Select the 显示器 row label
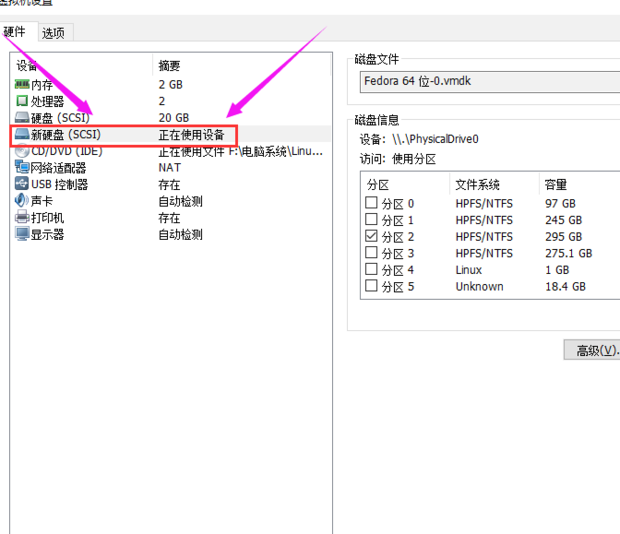 click(47, 234)
